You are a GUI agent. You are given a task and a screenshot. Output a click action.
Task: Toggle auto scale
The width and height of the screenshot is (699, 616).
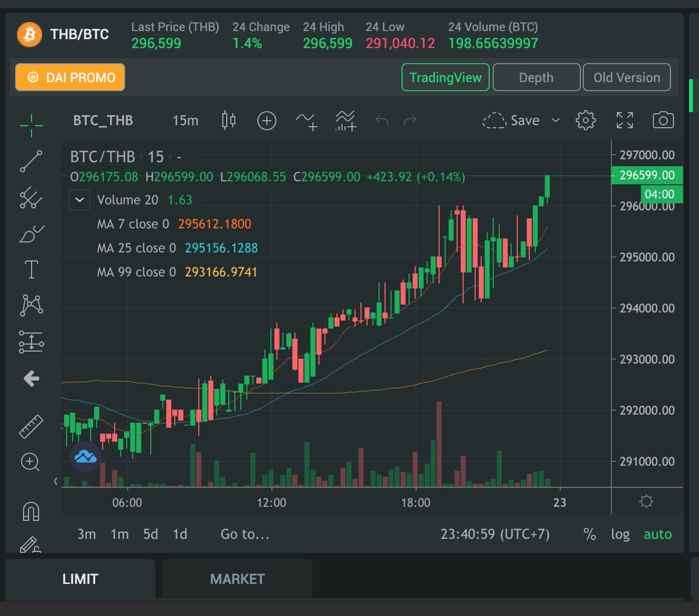(x=657, y=534)
